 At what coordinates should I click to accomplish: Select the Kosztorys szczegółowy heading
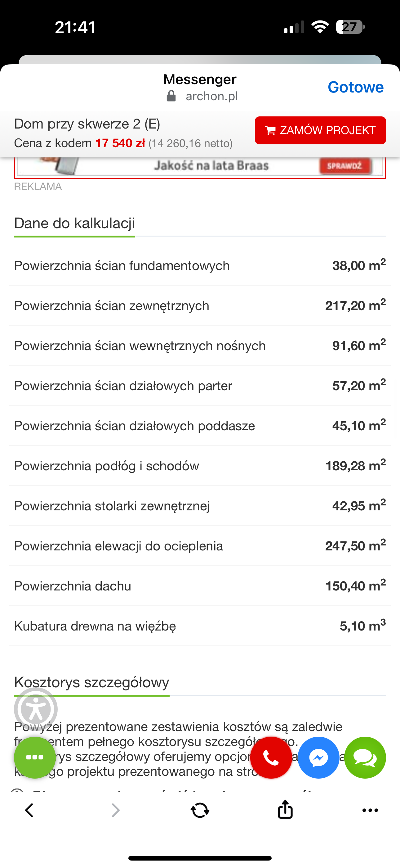click(x=91, y=682)
